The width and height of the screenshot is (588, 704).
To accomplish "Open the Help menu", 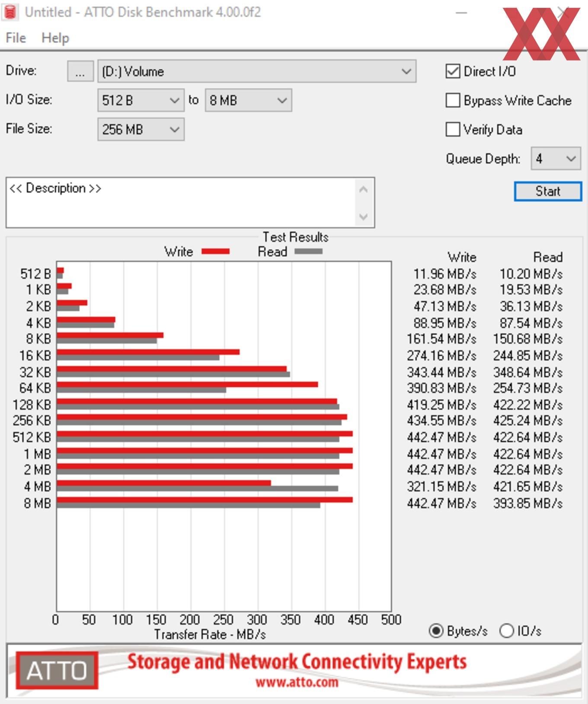I will pyautogui.click(x=55, y=38).
